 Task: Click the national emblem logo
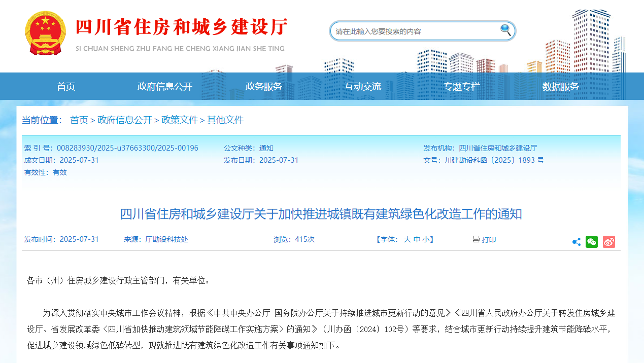[45, 32]
